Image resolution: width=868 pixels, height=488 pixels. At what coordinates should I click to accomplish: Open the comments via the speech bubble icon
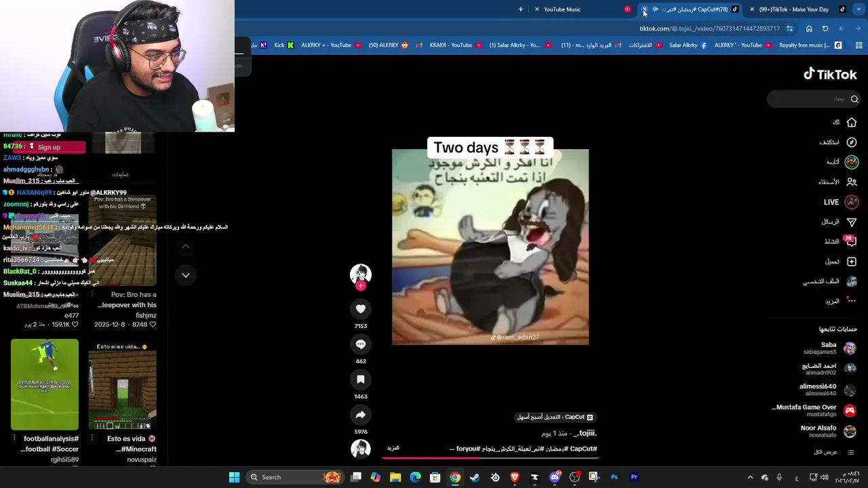click(x=361, y=344)
